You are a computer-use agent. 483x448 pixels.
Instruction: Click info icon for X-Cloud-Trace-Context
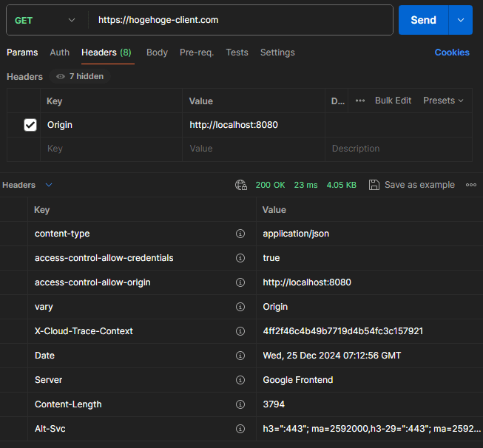[x=240, y=331]
